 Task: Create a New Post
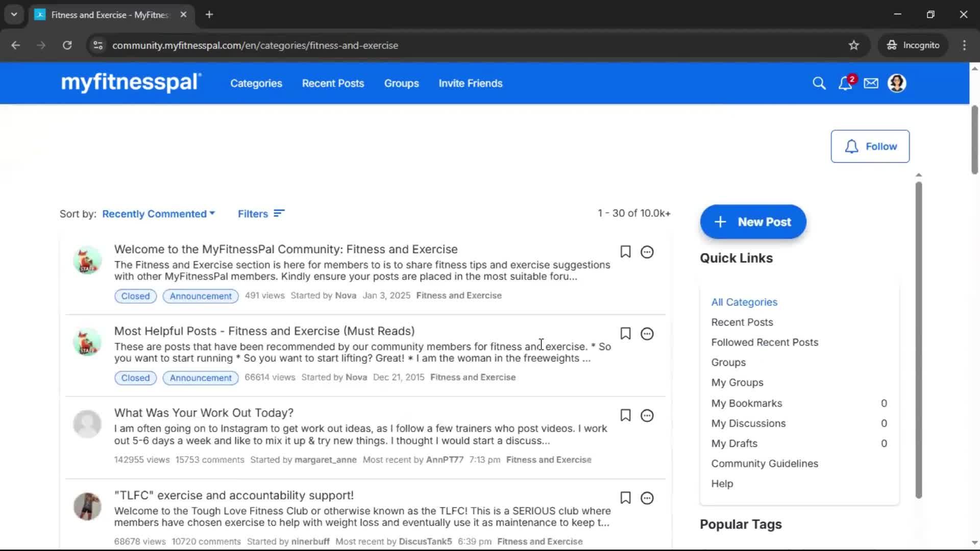[x=753, y=222]
